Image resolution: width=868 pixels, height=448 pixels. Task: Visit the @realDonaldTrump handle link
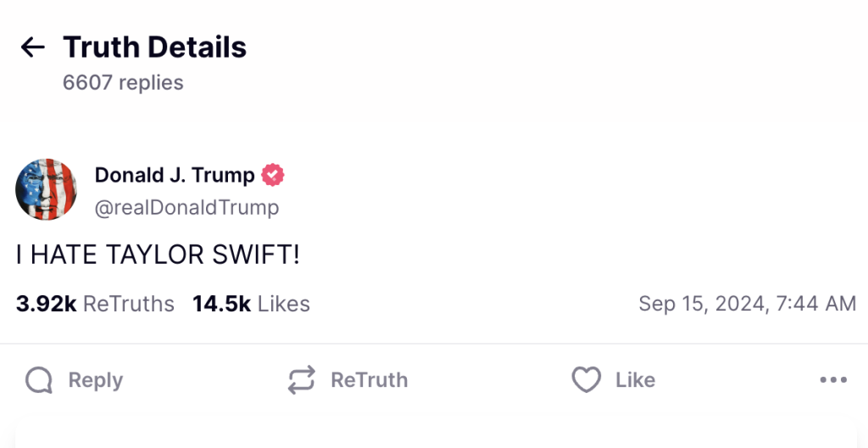tap(186, 207)
